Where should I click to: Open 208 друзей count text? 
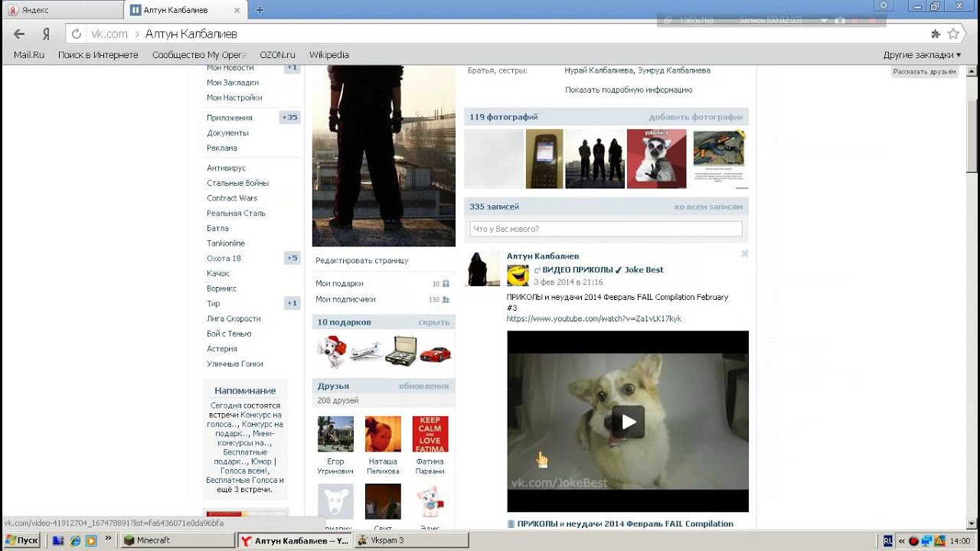[338, 400]
